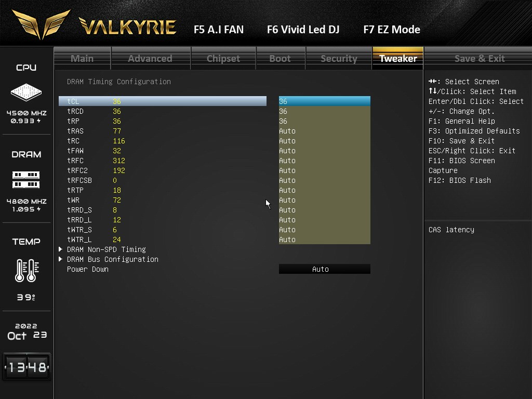Click the tRFCSB Auto value field
The image size is (532, 399).
[324, 180]
